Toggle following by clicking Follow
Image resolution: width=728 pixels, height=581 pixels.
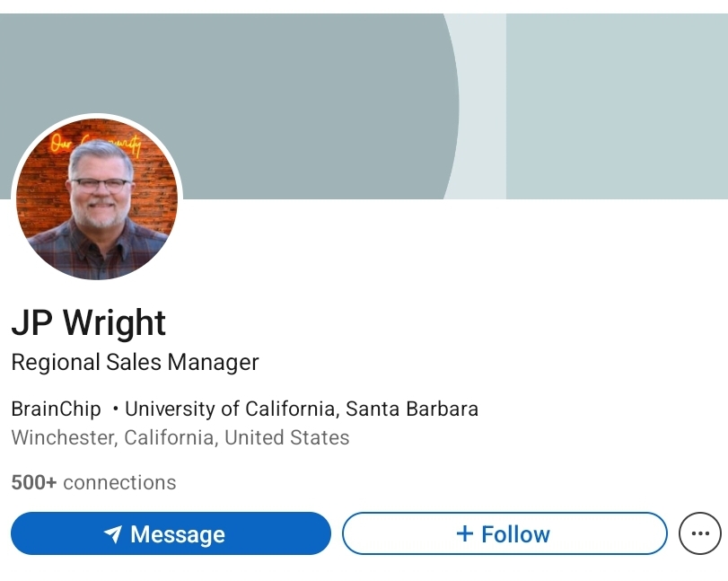point(504,533)
